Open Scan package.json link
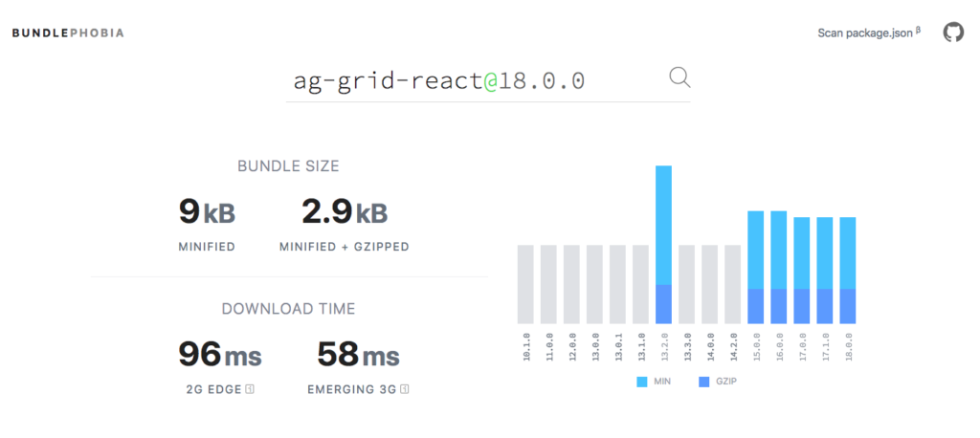The height and width of the screenshot is (438, 980). point(869,33)
